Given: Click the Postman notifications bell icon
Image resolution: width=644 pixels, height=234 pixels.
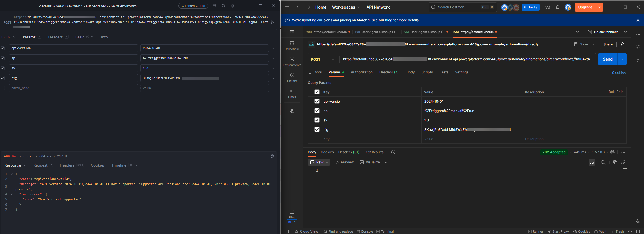Looking at the screenshot, I should coord(557,7).
